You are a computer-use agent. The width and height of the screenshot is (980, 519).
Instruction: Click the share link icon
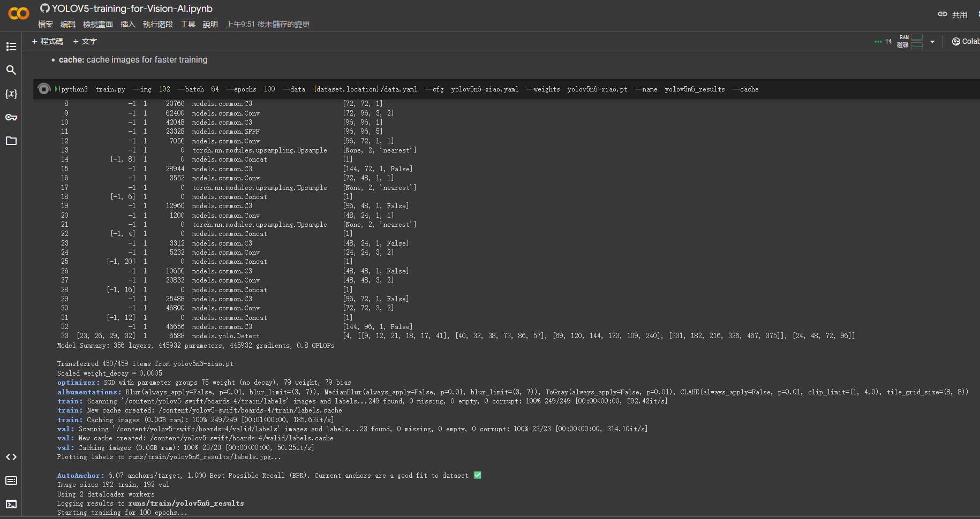[943, 14]
